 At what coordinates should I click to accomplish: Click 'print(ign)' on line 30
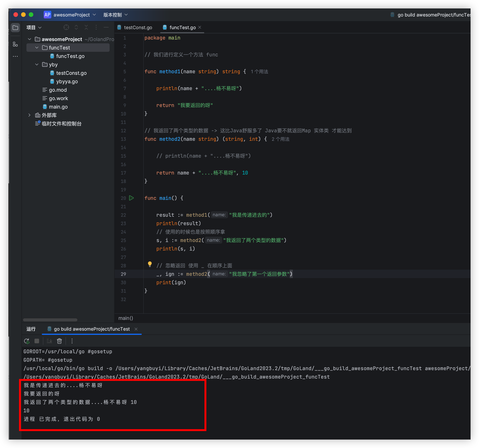point(171,282)
